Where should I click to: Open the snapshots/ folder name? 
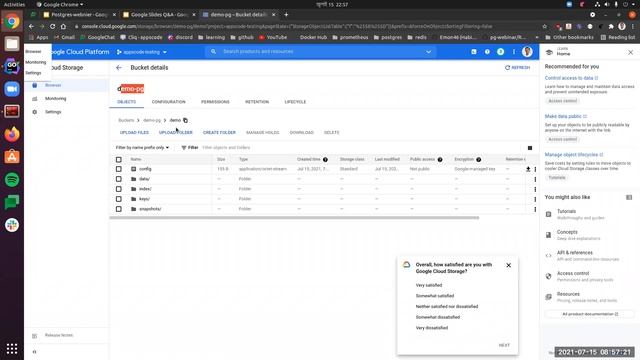(x=150, y=209)
